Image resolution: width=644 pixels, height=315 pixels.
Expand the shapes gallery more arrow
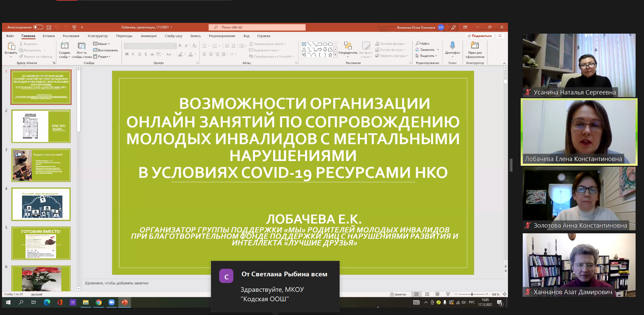pos(335,55)
